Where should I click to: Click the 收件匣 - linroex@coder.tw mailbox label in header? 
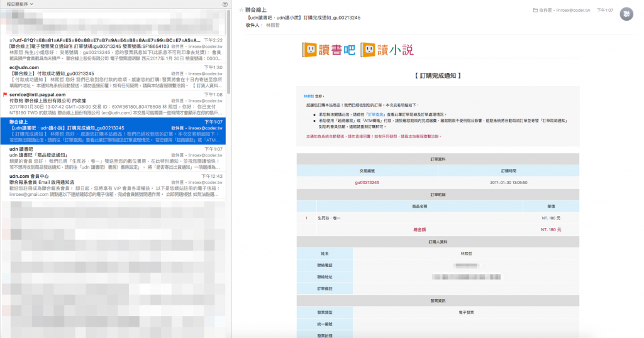[x=564, y=10]
